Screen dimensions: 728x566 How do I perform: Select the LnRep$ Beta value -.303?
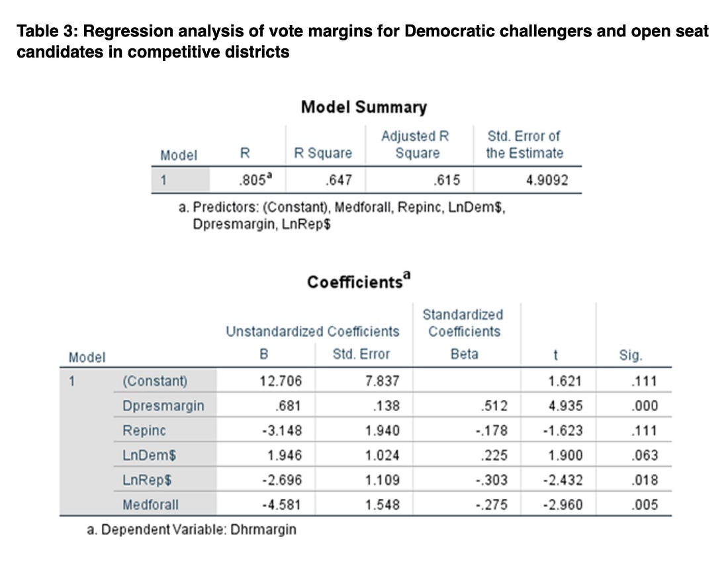tap(491, 480)
